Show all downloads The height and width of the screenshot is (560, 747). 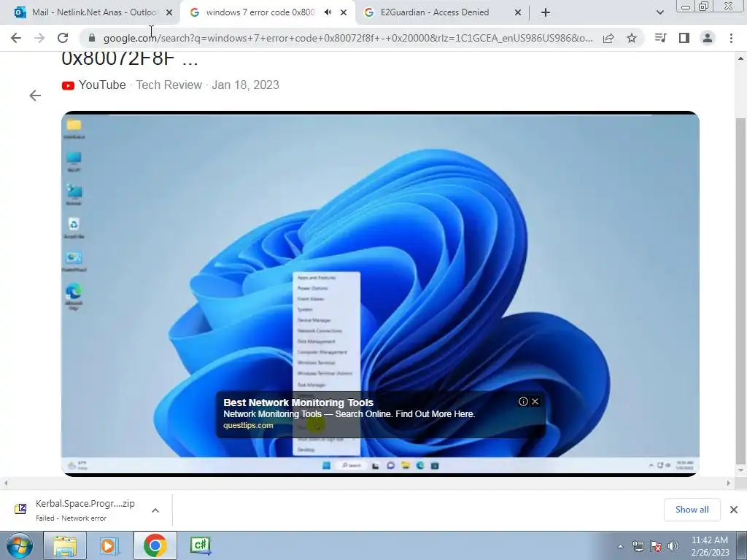tap(692, 510)
